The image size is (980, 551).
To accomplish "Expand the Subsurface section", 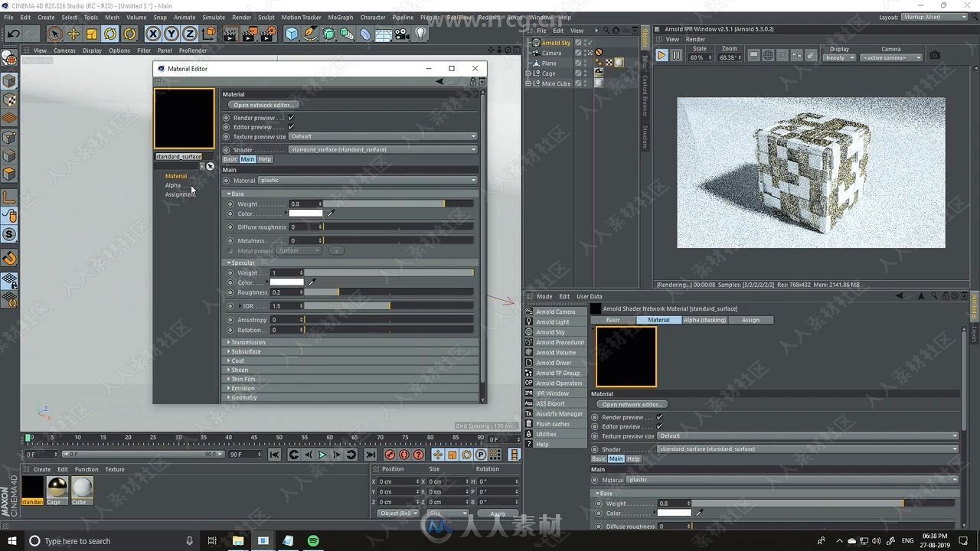I will (x=351, y=351).
